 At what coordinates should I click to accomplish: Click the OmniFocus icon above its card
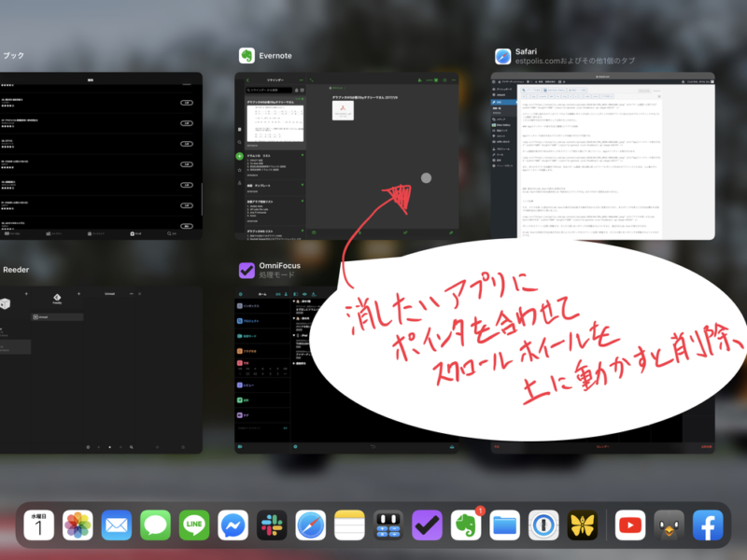coord(247,270)
